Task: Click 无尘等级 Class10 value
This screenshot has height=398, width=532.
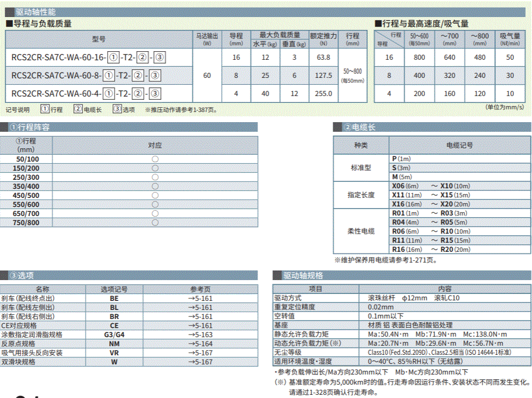Action: [x=439, y=353]
